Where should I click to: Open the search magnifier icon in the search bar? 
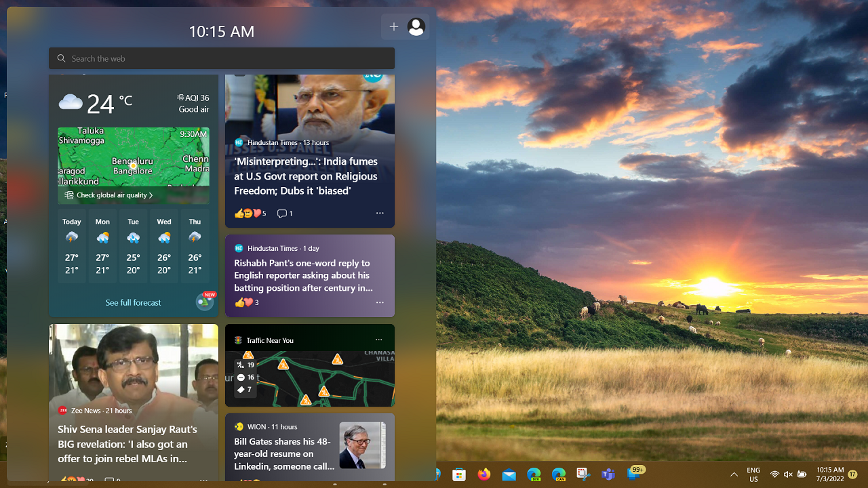coord(61,58)
